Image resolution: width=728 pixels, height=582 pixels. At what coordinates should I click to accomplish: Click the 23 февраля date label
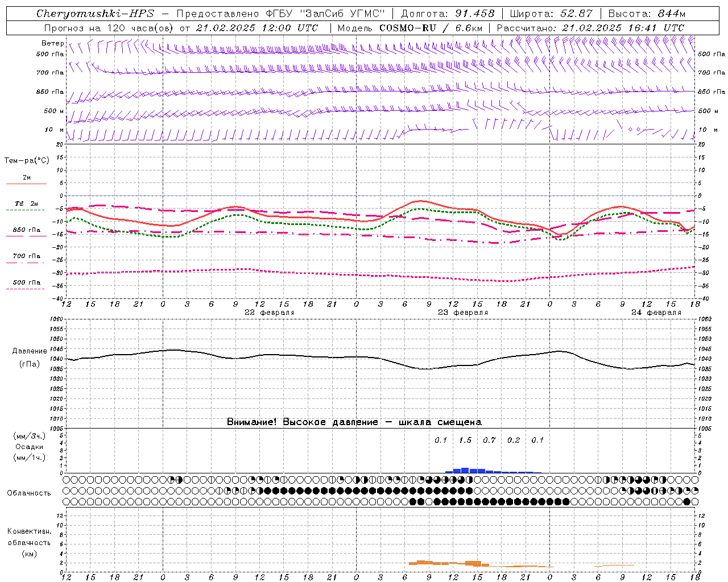point(463,313)
